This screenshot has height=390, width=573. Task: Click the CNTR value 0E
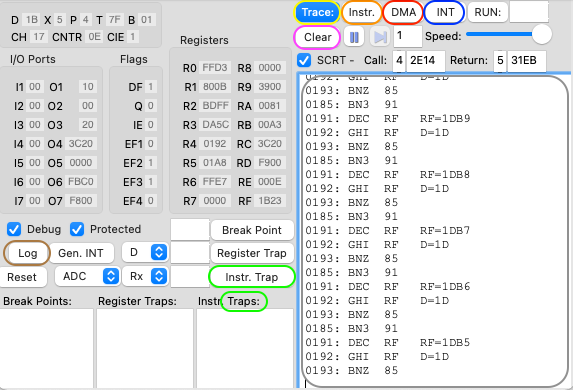94,37
